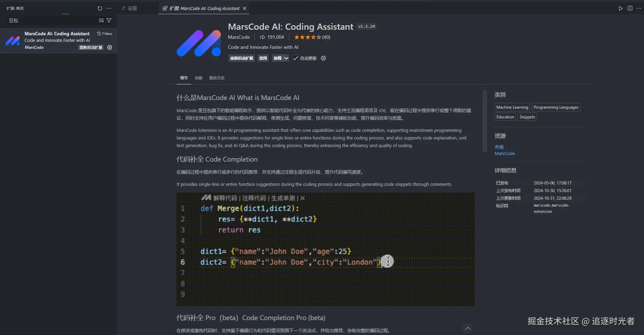
Task: Select the 扩展: MarsCode AI: Coding Assistant tab
Action: pos(204,8)
